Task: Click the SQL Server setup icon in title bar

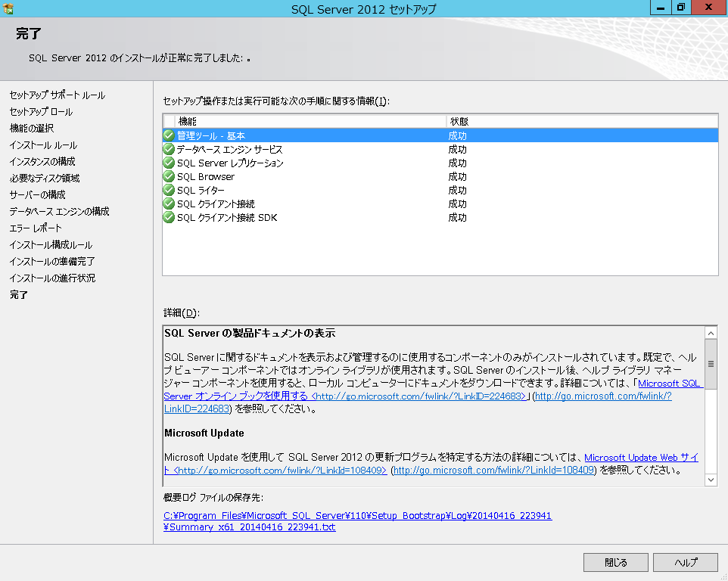Action: pos(8,8)
